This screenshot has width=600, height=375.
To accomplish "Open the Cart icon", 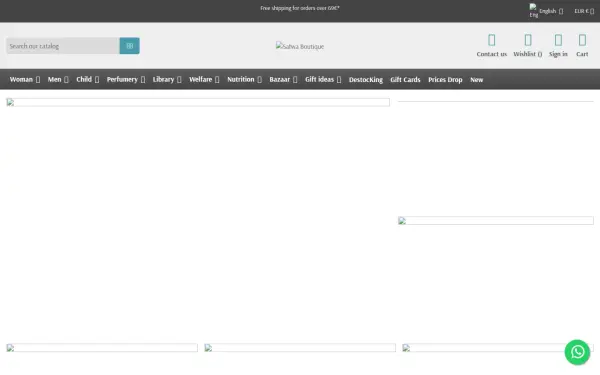I will click(582, 40).
